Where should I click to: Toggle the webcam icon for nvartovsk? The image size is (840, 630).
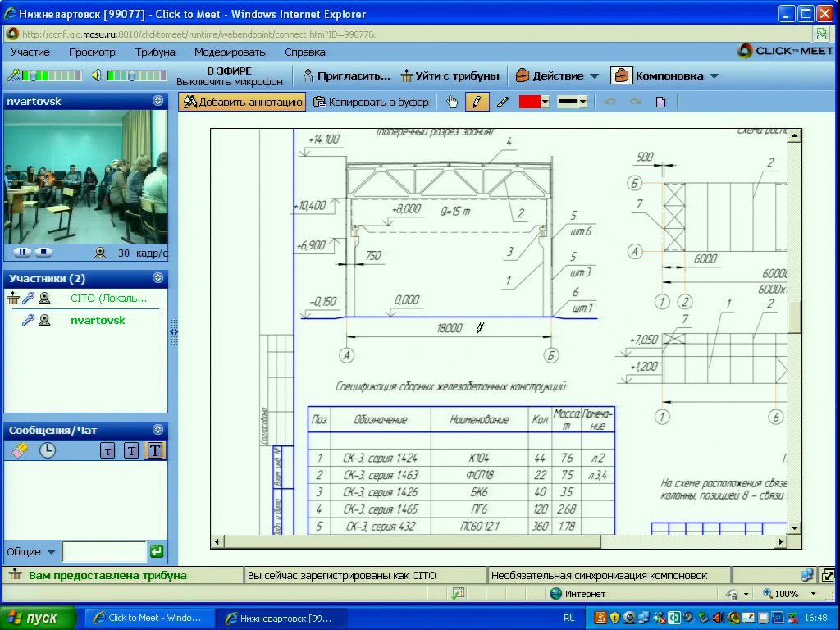[x=44, y=321]
